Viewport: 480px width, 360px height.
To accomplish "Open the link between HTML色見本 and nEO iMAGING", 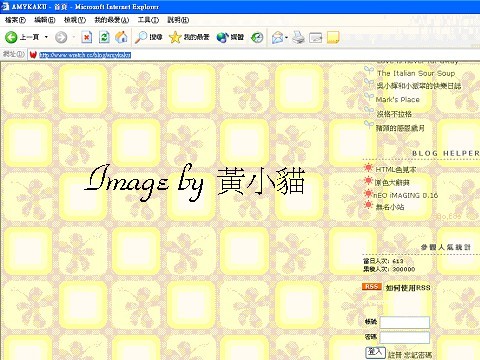I will (392, 183).
